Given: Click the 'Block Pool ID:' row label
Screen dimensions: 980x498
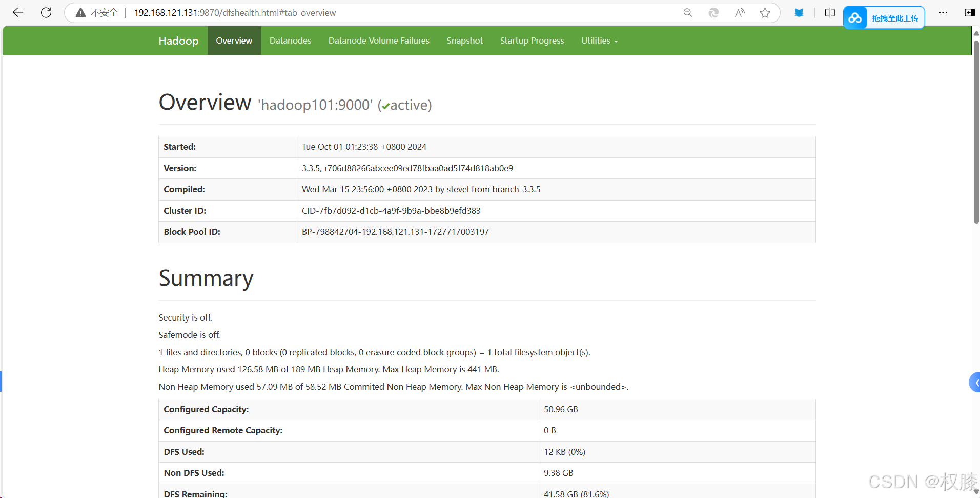Looking at the screenshot, I should (192, 232).
